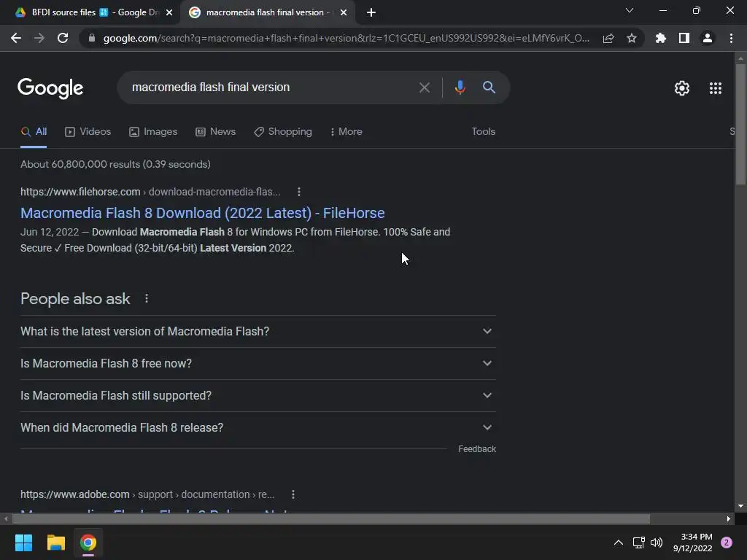This screenshot has height=560, width=747.
Task: Switch to Images results
Action: 153,132
